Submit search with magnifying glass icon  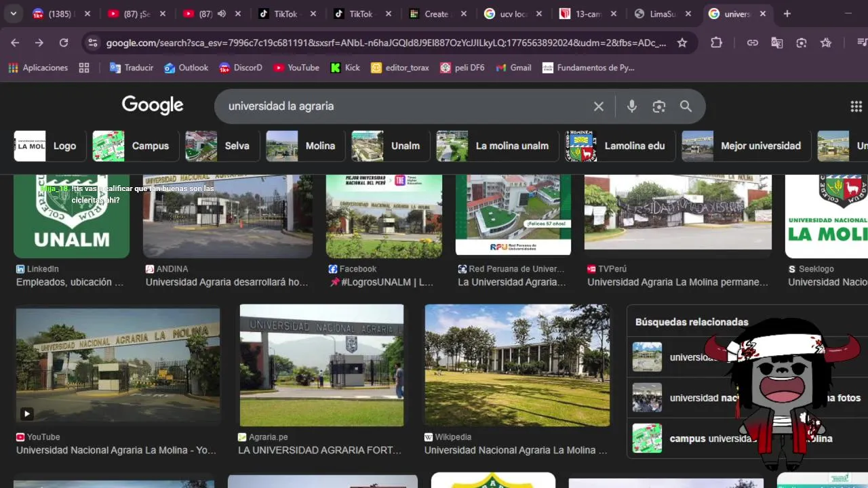pos(686,106)
